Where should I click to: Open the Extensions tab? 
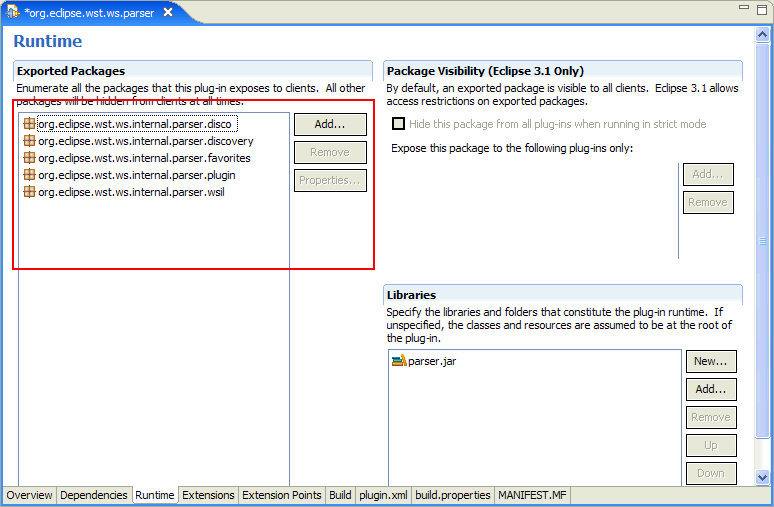click(x=208, y=495)
